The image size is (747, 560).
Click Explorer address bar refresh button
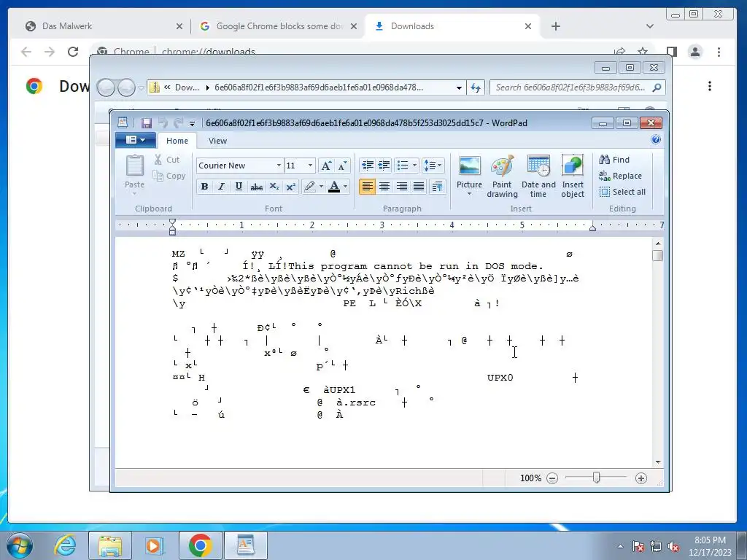476,87
